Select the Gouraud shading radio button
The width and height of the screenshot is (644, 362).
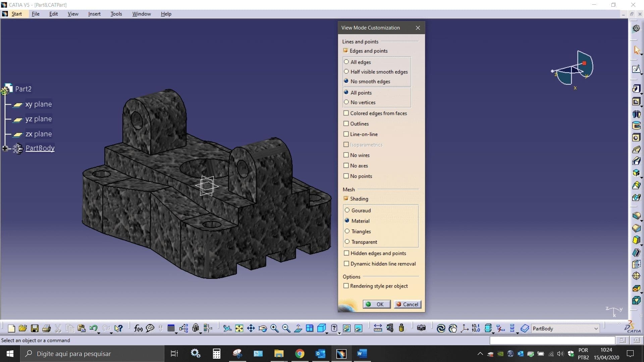click(347, 210)
